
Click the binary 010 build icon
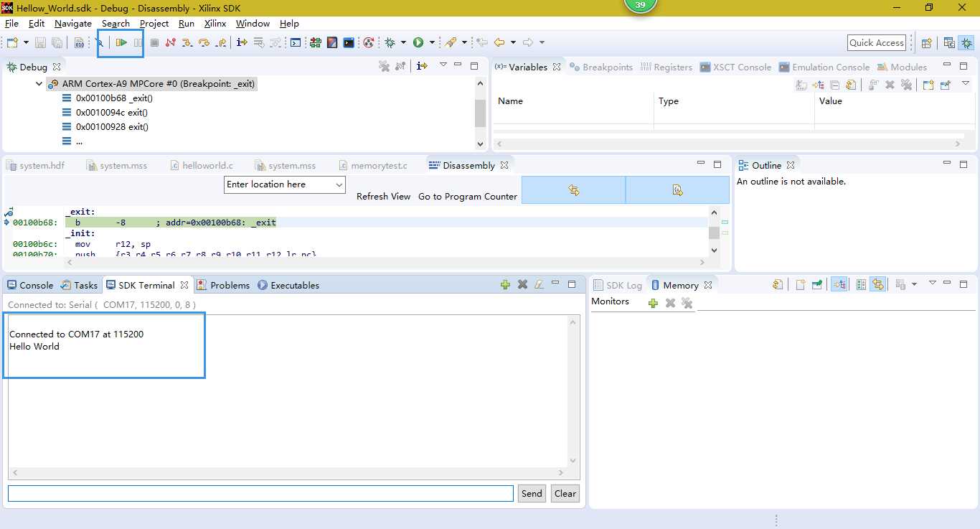pos(79,43)
